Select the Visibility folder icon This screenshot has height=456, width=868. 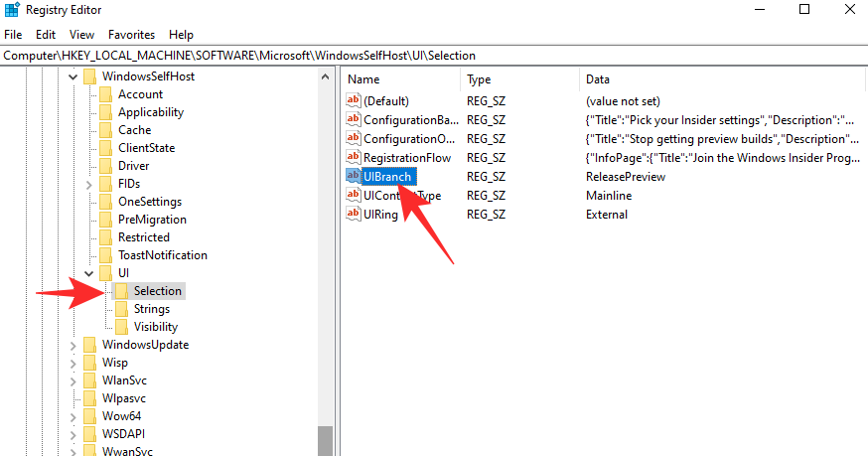(x=121, y=326)
